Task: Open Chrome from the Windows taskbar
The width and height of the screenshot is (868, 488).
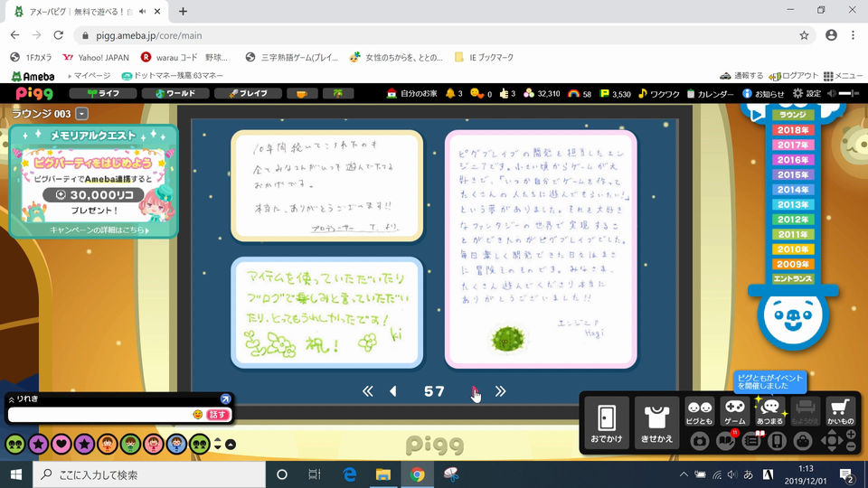Action: pos(418,474)
